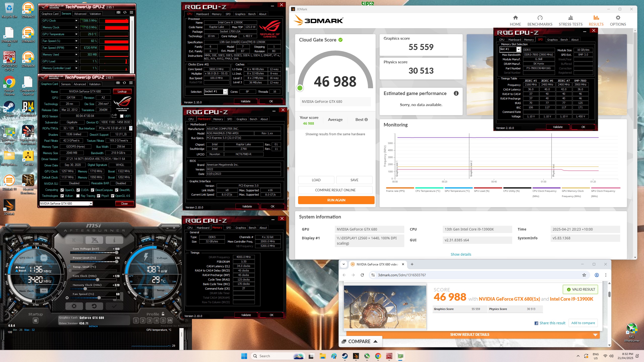Open the hamburger menu in the GPU-Z Graphics Card window
The width and height of the screenshot is (644, 362).
131,83
